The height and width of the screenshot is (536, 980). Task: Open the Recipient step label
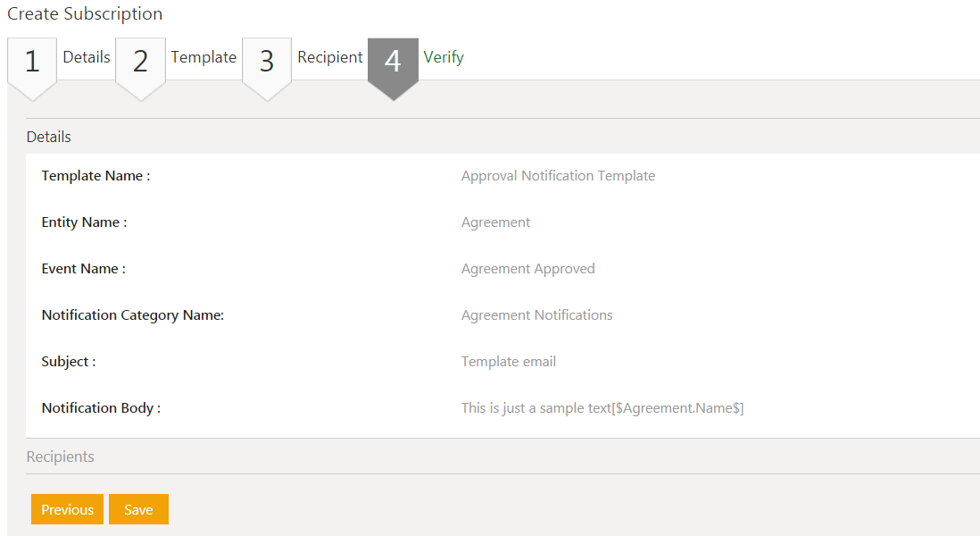tap(330, 57)
